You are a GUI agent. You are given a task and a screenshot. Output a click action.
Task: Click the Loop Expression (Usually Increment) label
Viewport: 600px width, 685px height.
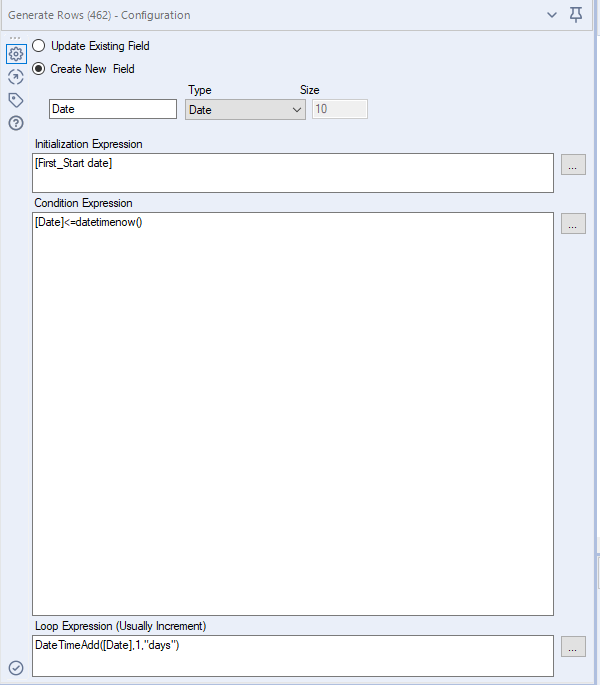coord(121,626)
